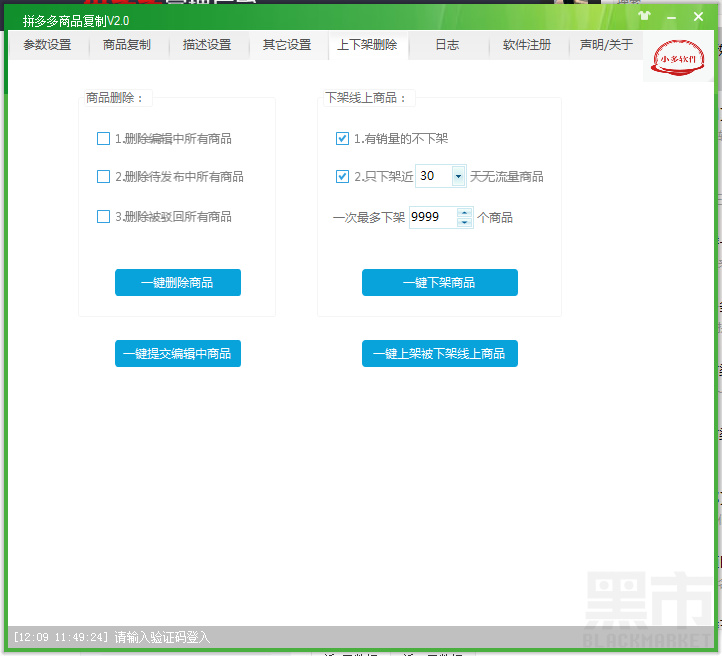Click the 商品删除： group label

[115, 98]
